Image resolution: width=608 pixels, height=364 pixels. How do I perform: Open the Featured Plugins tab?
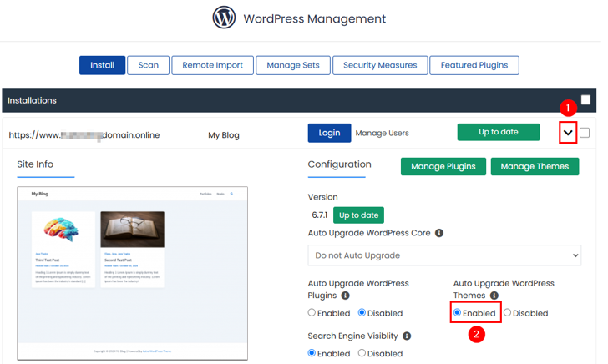[x=474, y=65]
